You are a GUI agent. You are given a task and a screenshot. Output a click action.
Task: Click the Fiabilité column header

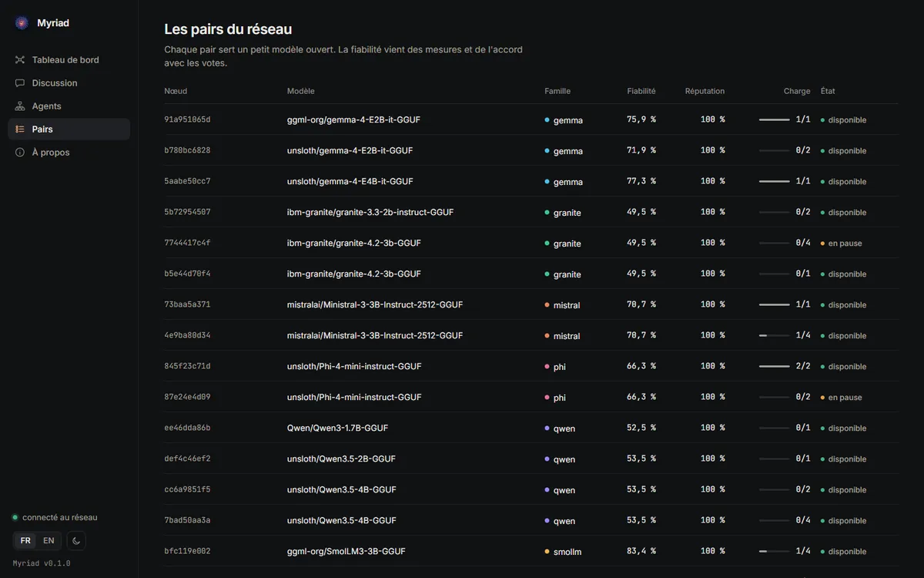coord(641,91)
